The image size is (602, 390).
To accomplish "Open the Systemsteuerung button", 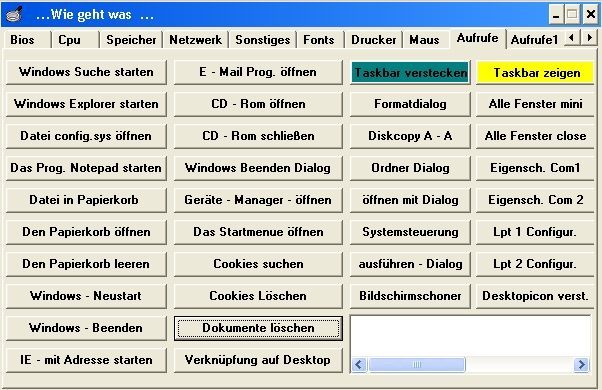I will 410,232.
